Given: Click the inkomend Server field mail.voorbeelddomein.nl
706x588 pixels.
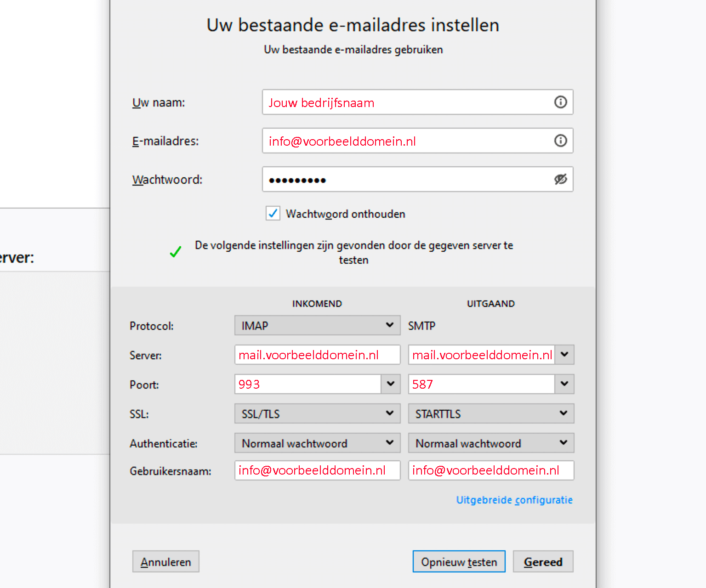Looking at the screenshot, I should [x=317, y=354].
